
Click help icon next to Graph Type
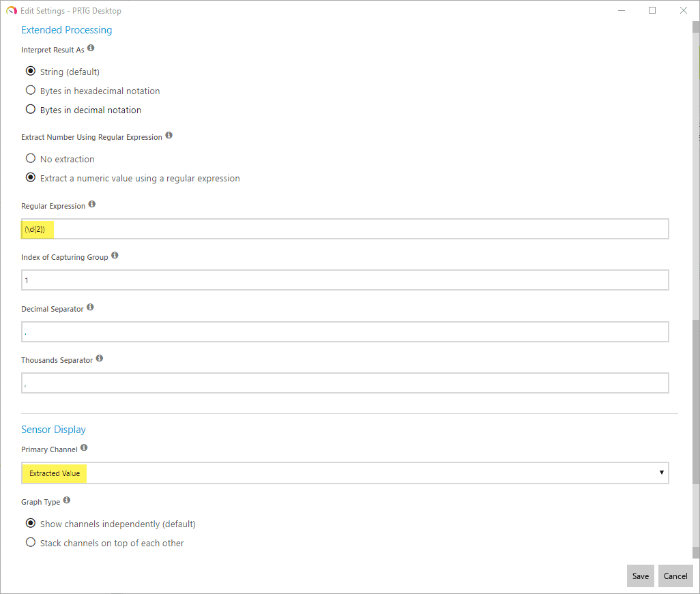pyautogui.click(x=67, y=501)
